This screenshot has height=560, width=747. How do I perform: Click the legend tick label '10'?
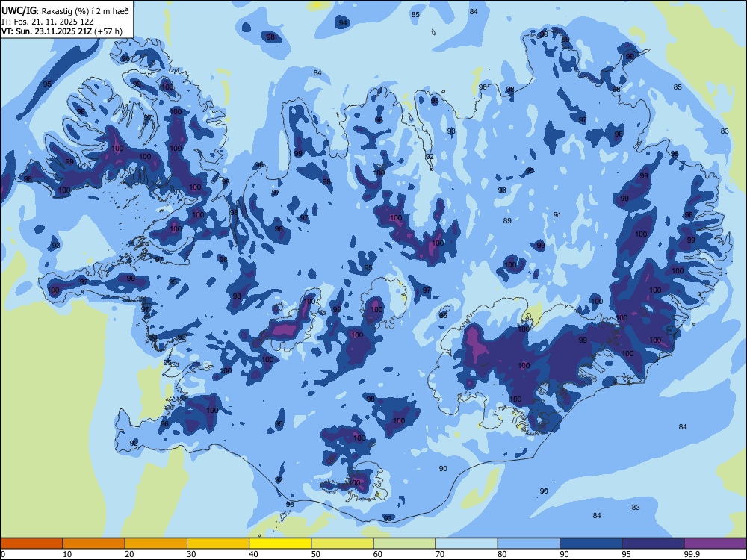pos(67,554)
